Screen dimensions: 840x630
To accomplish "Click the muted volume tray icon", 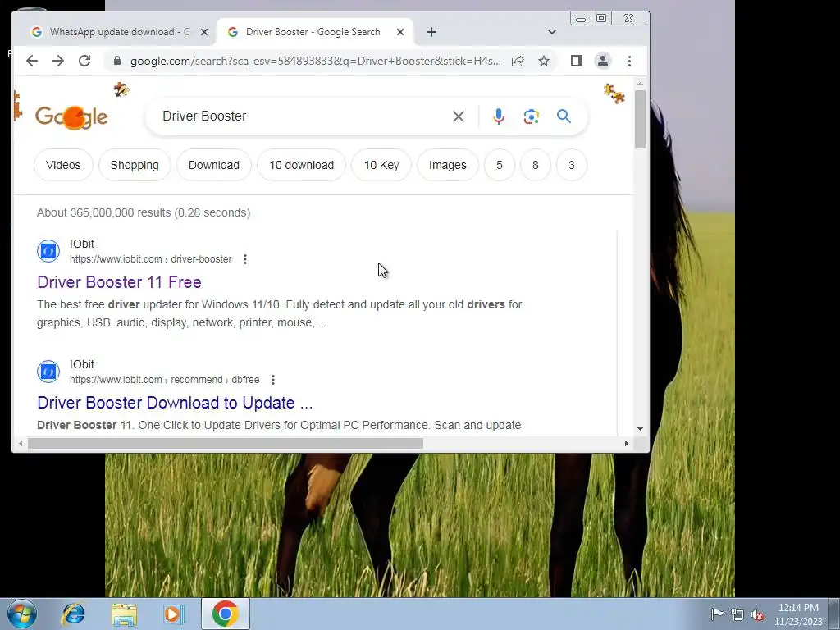I will [757, 614].
